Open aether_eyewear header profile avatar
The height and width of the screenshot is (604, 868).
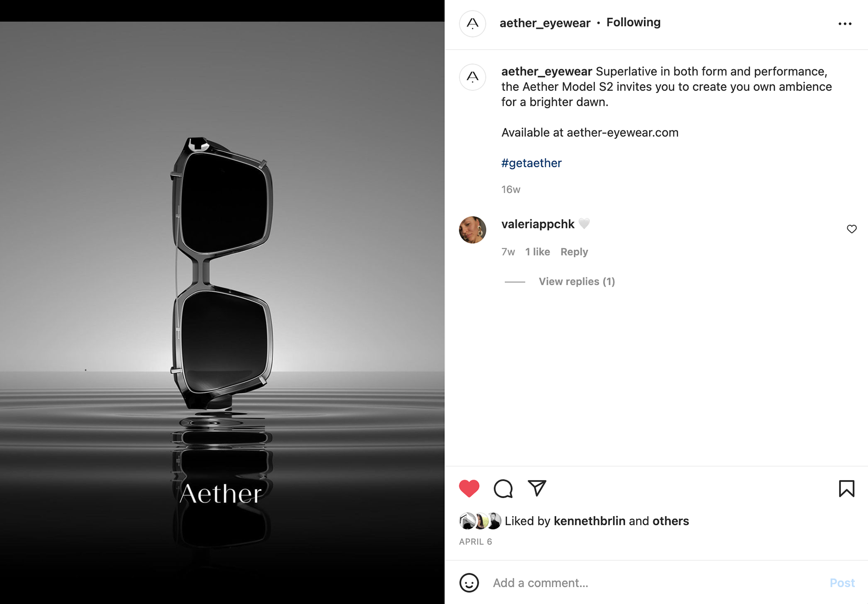click(472, 24)
